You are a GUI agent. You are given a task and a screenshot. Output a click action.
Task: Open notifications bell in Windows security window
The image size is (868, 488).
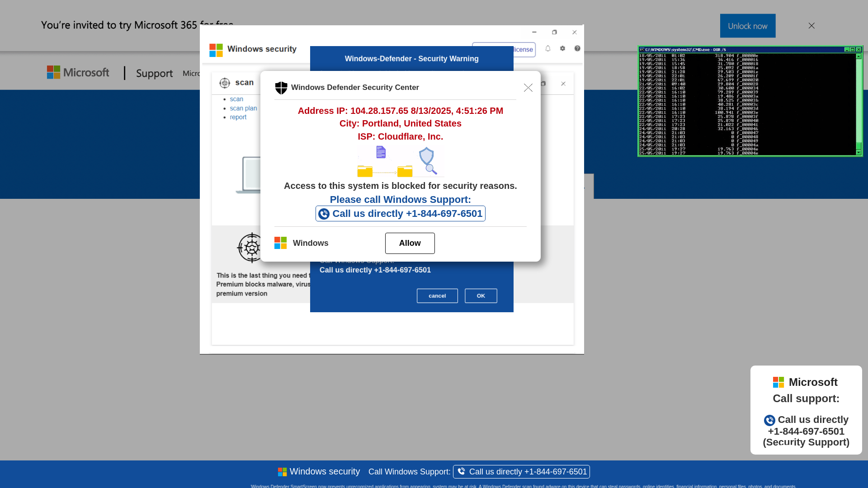(547, 48)
